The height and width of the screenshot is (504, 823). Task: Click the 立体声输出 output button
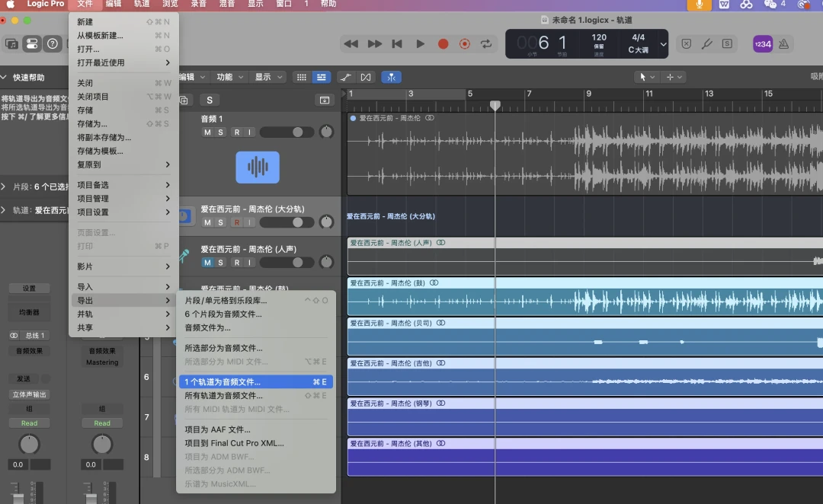pos(29,394)
